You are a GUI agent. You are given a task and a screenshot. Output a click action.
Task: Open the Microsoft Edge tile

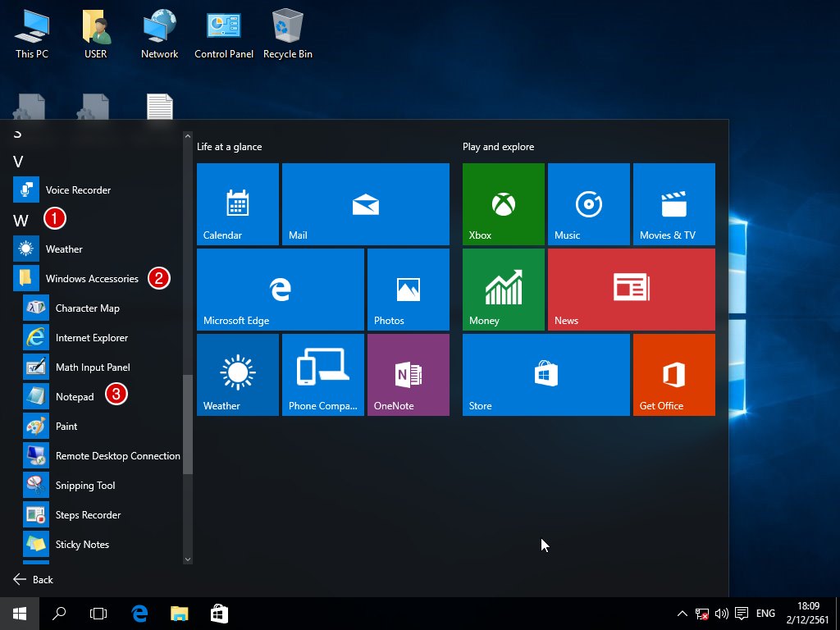[280, 289]
